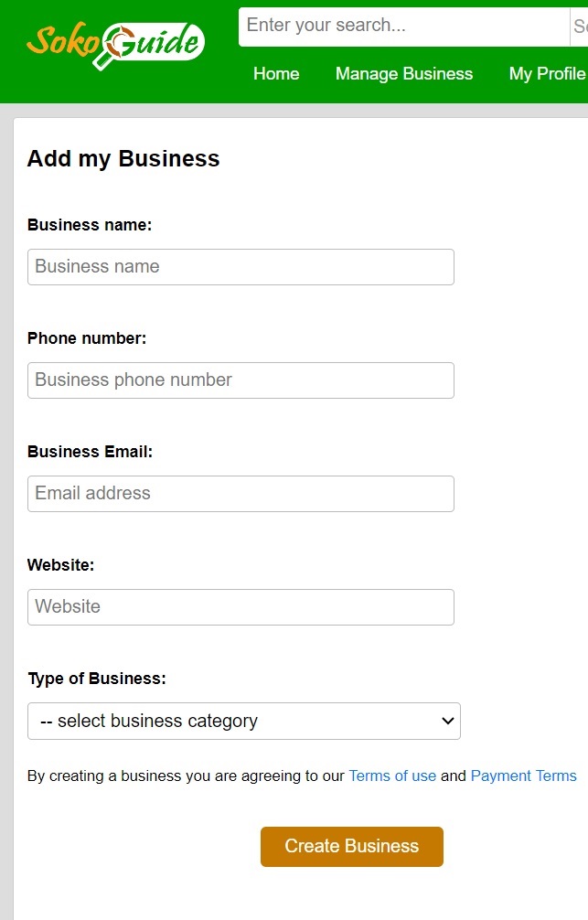This screenshot has height=920, width=588.
Task: Click the Search button beside search box
Action: [x=579, y=27]
